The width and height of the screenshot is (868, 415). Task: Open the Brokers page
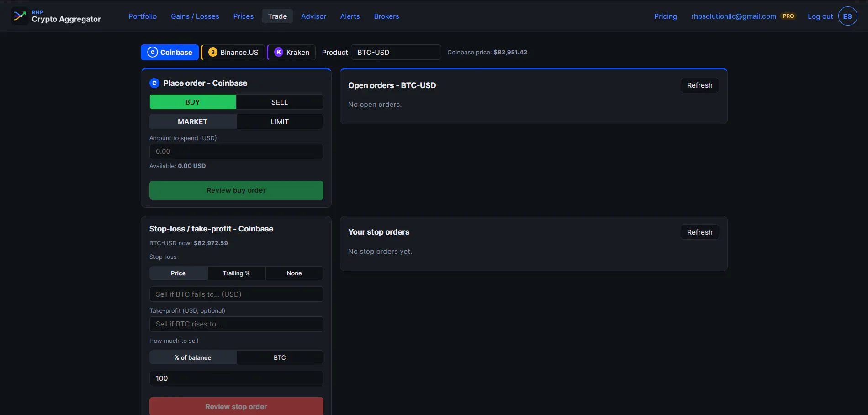[x=386, y=16]
